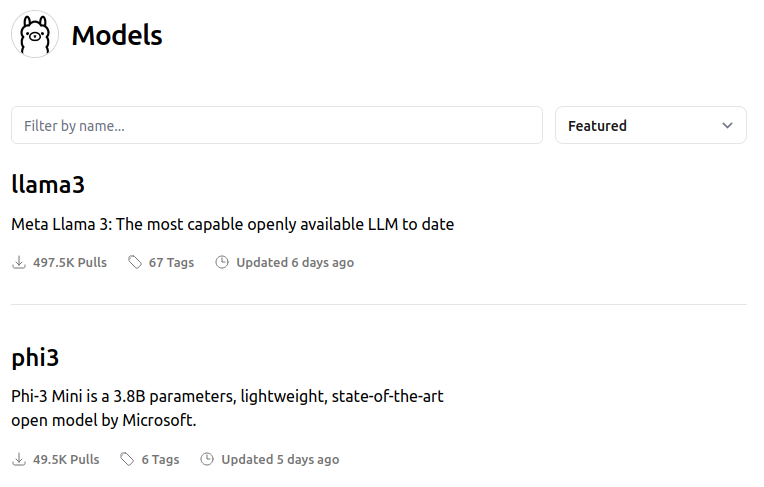
Task: Click the clock icon beside Updated 6 days ago
Action: click(222, 263)
